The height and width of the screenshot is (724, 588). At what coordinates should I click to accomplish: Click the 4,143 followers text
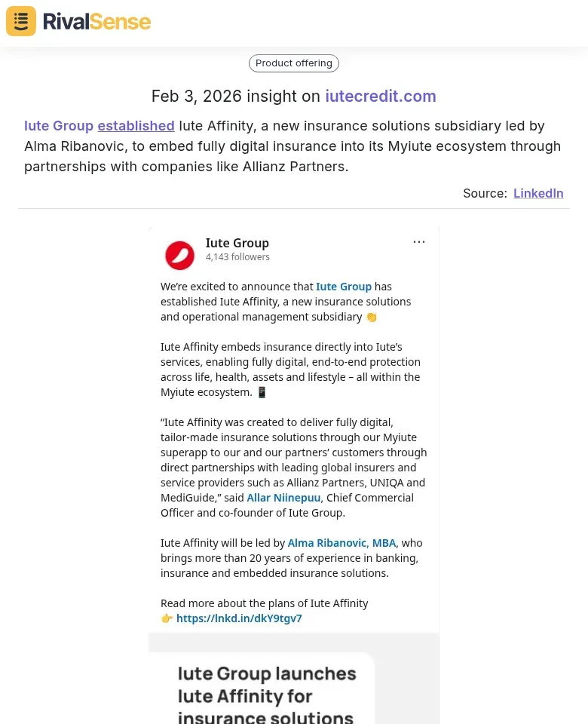[x=237, y=257]
